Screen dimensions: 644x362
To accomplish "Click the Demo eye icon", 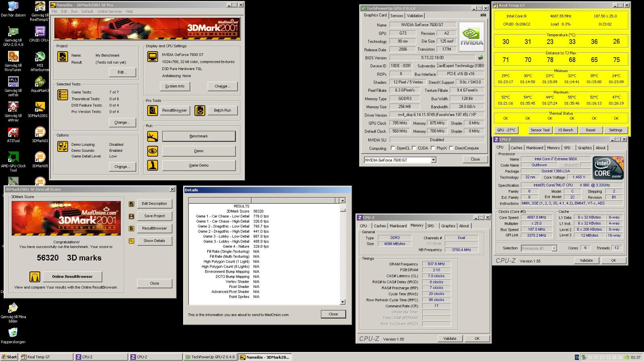I will pos(153,151).
